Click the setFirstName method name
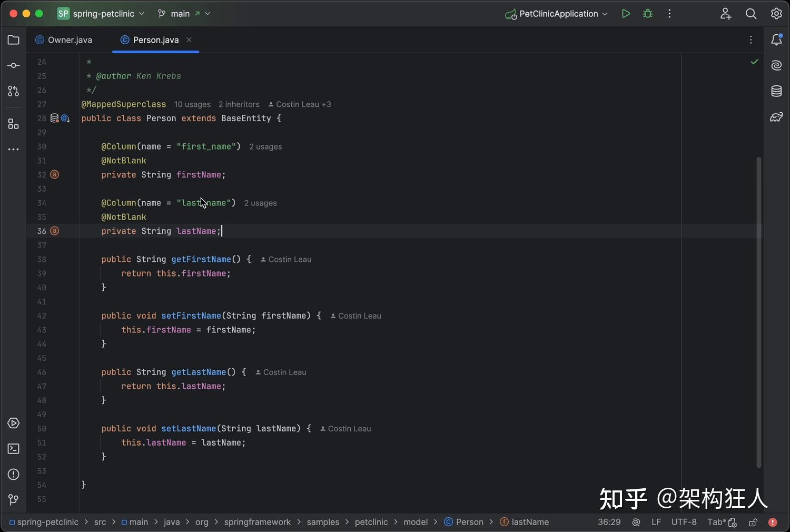The height and width of the screenshot is (532, 790). [191, 316]
